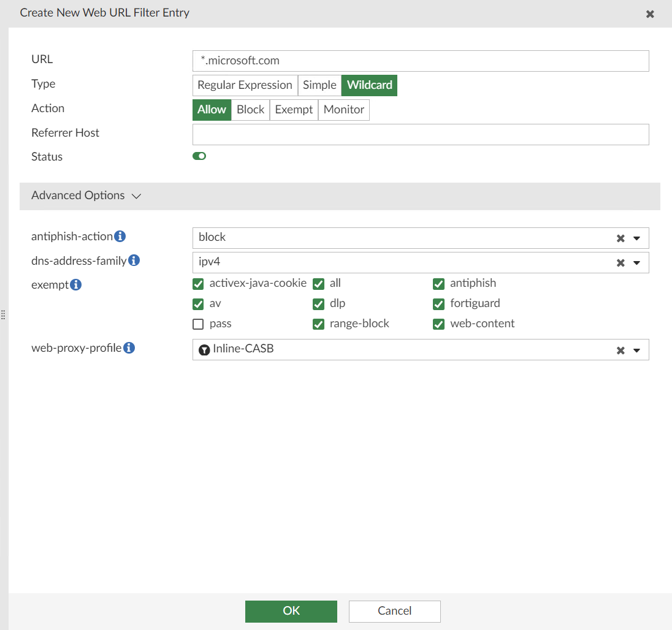
Task: Uncheck the fortiguard exempt option
Action: click(438, 303)
